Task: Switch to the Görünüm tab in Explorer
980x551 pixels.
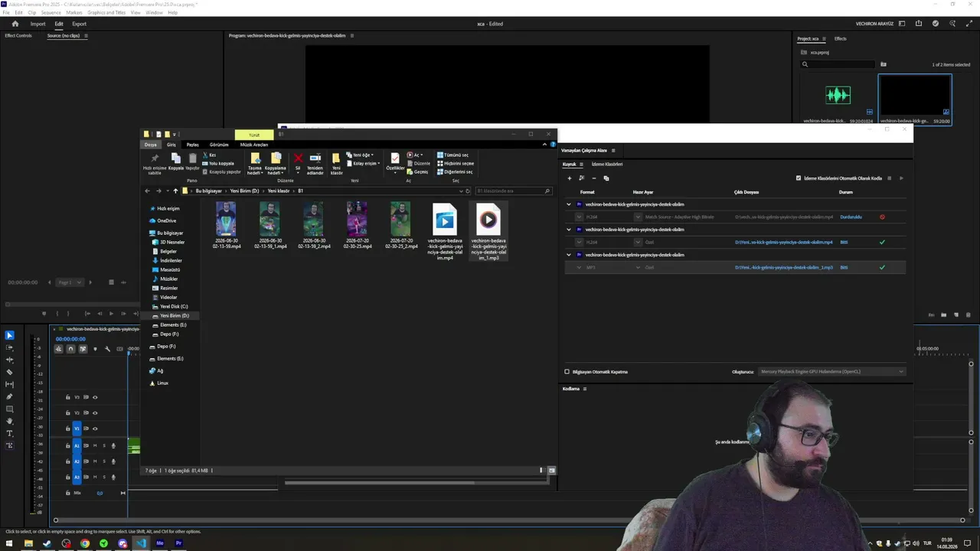Action: (219, 145)
